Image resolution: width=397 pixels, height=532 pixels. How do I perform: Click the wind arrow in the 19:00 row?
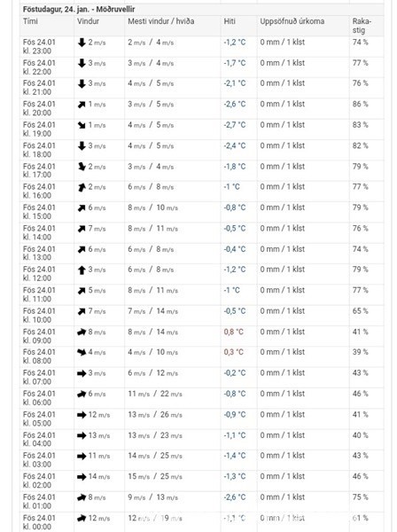tap(82, 125)
